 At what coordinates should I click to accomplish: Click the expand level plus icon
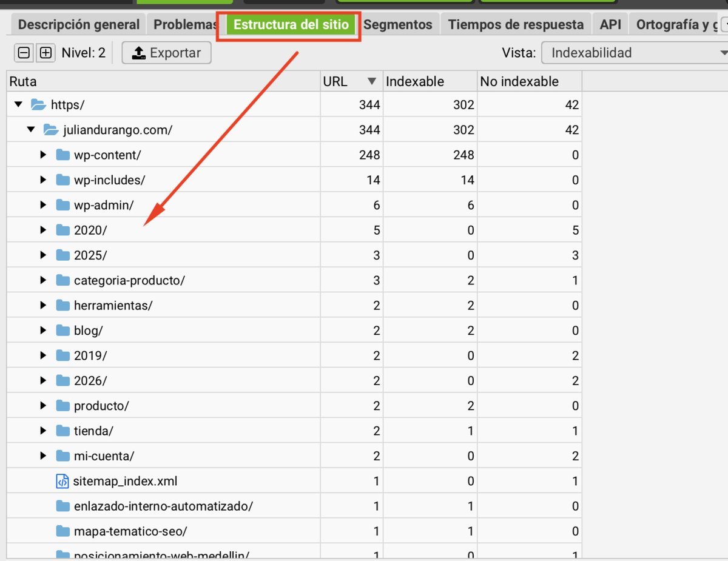point(45,53)
